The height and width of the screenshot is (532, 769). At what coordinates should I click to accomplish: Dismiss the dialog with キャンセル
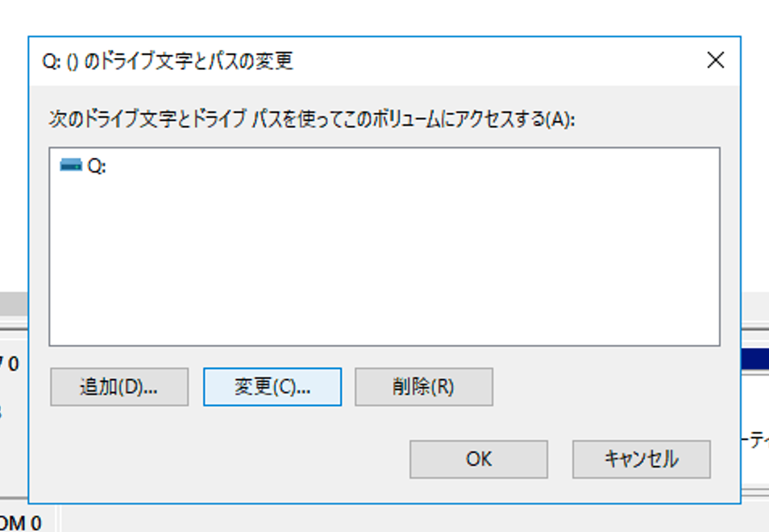click(x=642, y=459)
